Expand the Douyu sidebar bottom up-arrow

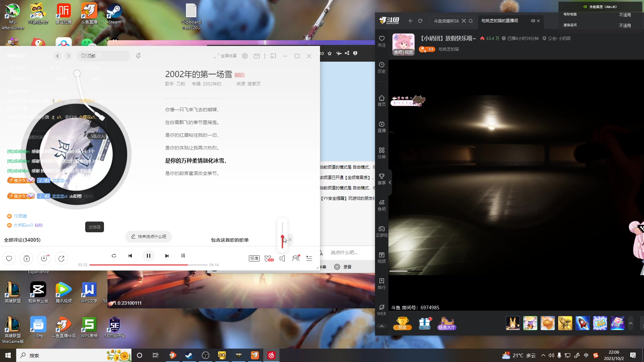click(x=382, y=326)
